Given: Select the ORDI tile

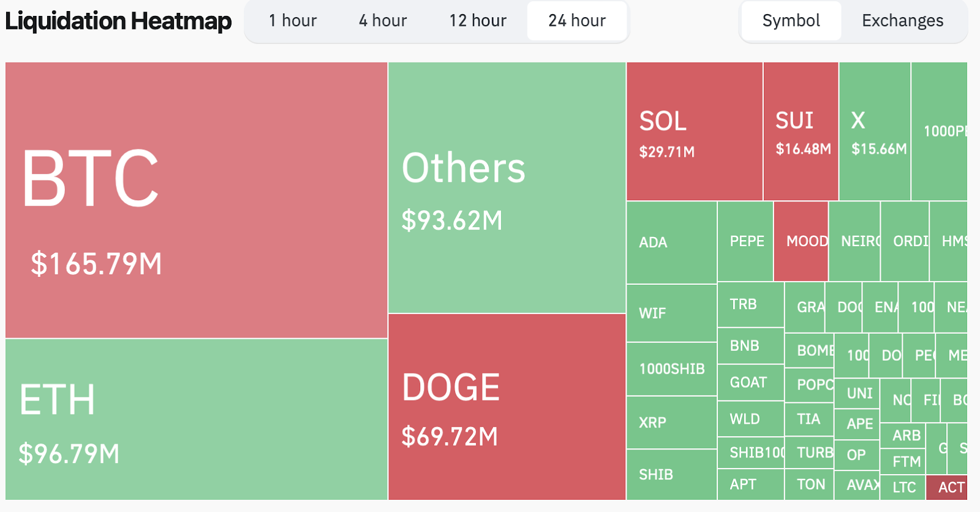Looking at the screenshot, I should pos(905,241).
